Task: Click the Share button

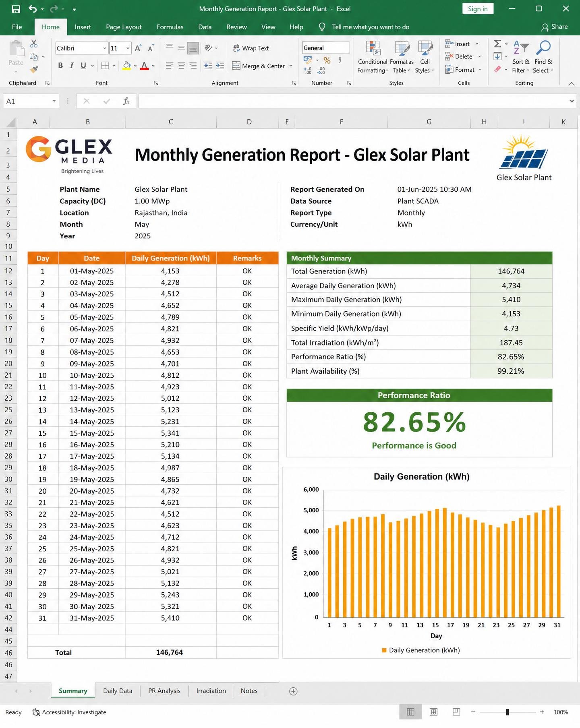Action: (x=555, y=27)
